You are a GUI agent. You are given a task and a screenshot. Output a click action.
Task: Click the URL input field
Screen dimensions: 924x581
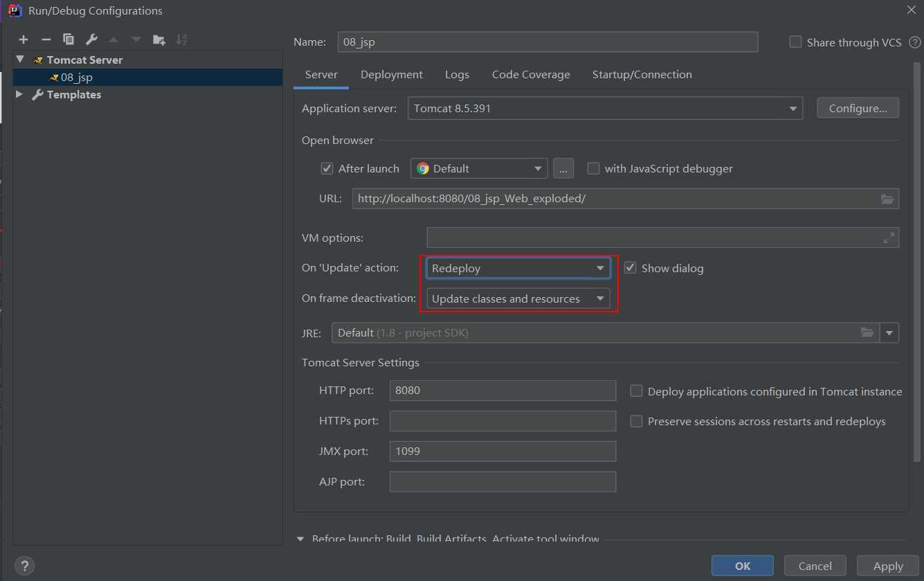coord(625,199)
